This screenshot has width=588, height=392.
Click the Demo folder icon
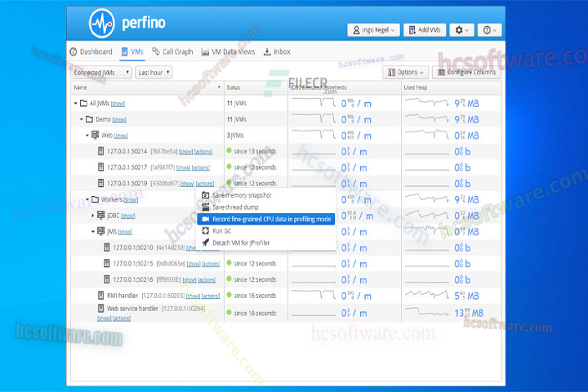coord(89,119)
